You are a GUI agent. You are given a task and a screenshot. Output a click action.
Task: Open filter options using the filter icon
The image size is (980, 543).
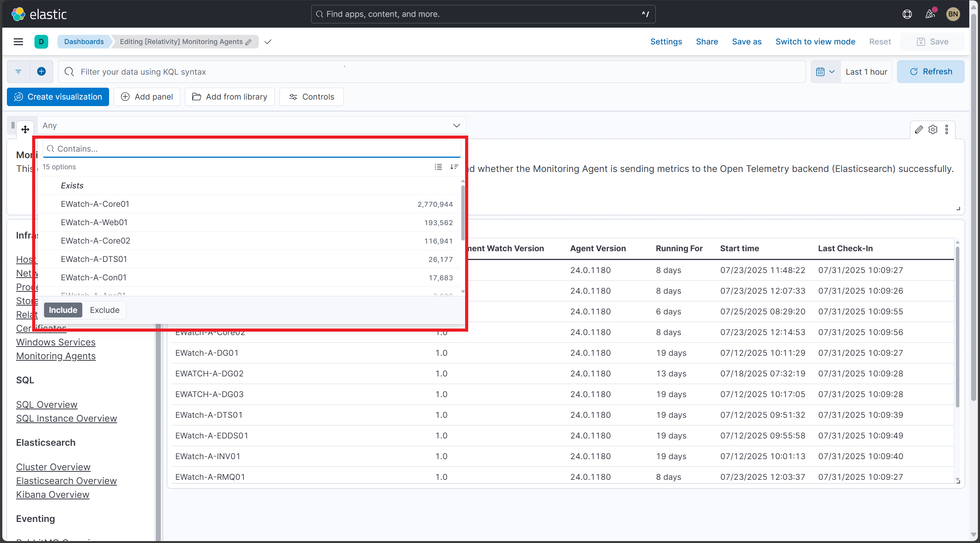[x=18, y=72]
